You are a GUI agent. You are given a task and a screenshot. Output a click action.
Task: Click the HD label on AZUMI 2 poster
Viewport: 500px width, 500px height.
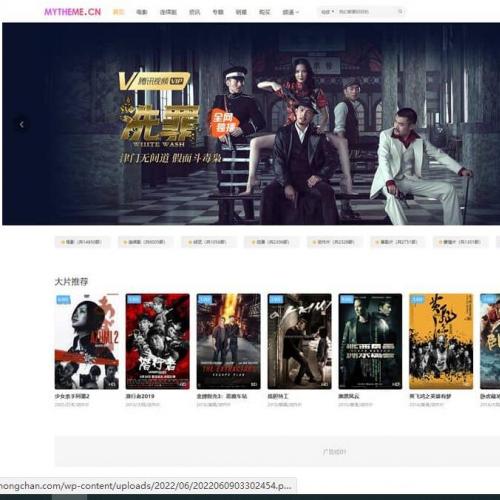coord(113,384)
